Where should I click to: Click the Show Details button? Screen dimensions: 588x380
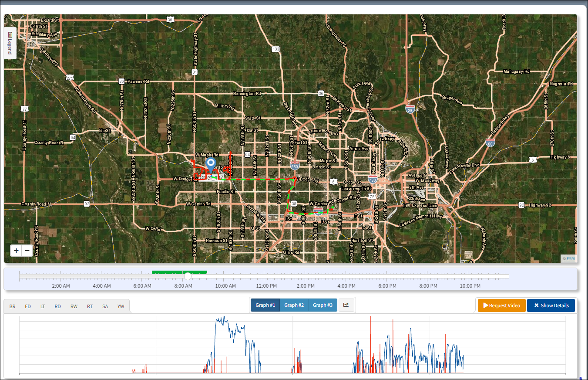pos(551,305)
